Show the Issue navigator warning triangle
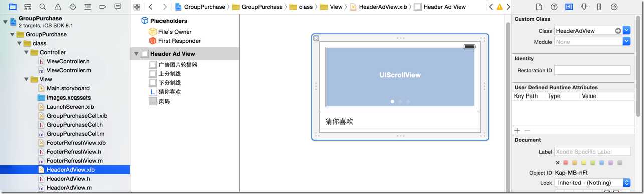This screenshot has width=644, height=194. tap(58, 7)
